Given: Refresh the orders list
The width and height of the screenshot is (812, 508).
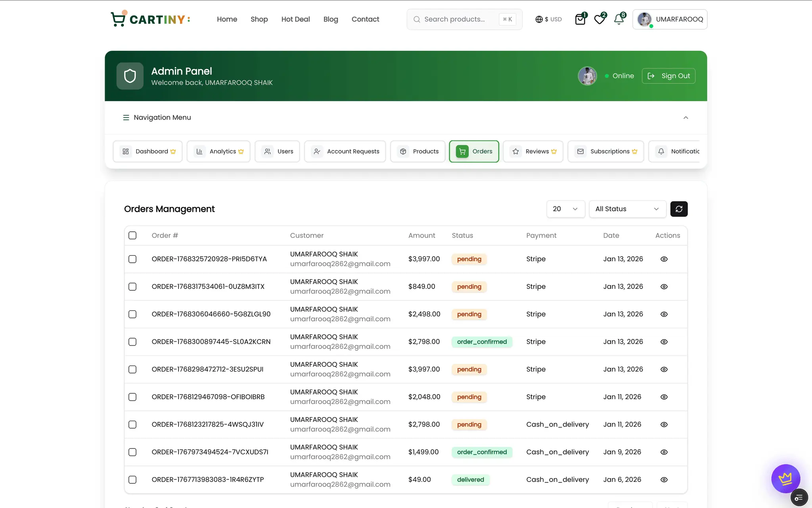Looking at the screenshot, I should tap(679, 209).
